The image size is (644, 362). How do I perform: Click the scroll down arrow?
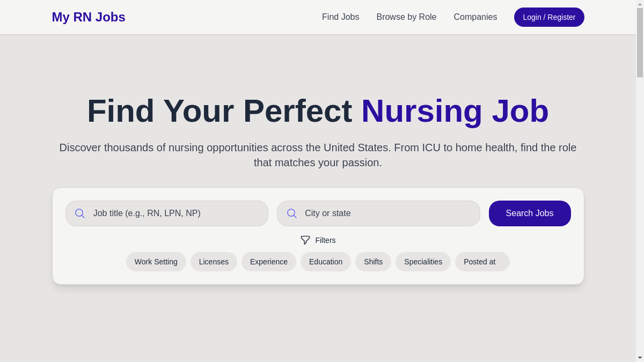[640, 358]
